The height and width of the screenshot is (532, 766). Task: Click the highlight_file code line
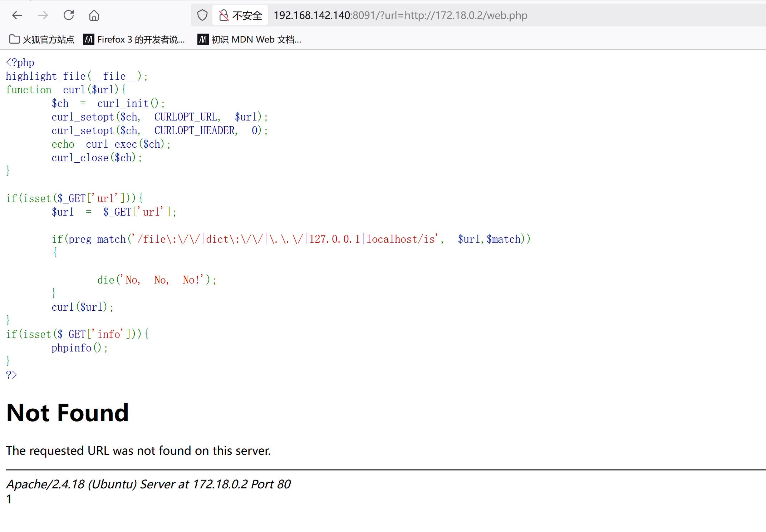click(x=77, y=76)
